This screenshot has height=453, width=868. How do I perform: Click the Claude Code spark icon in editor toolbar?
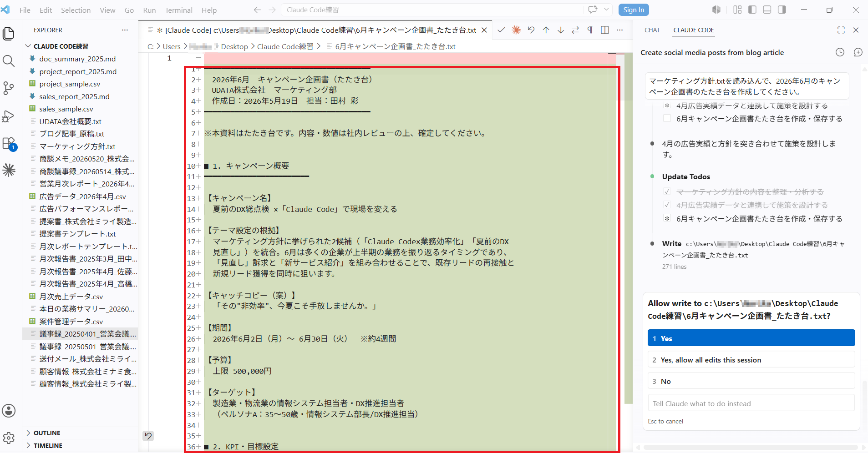tap(516, 30)
